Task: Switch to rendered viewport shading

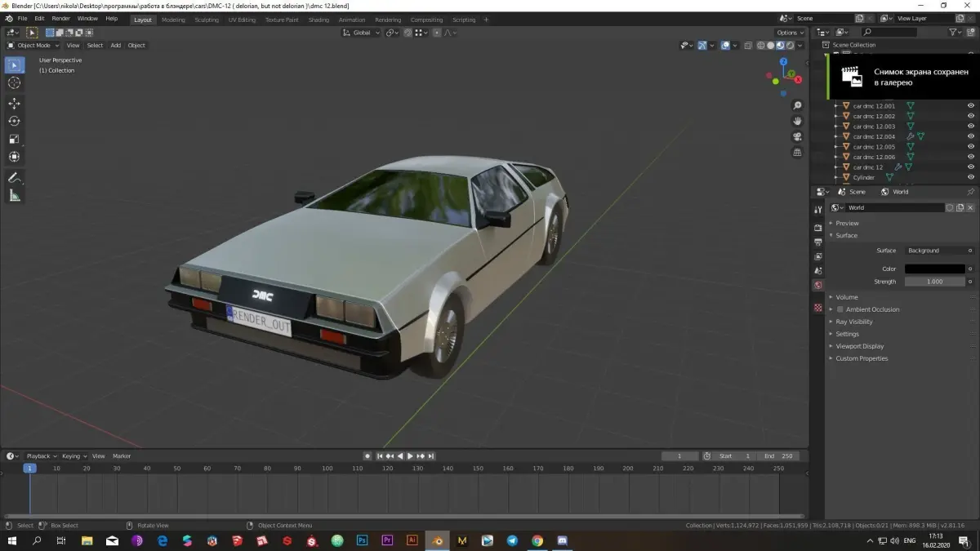Action: (791, 46)
